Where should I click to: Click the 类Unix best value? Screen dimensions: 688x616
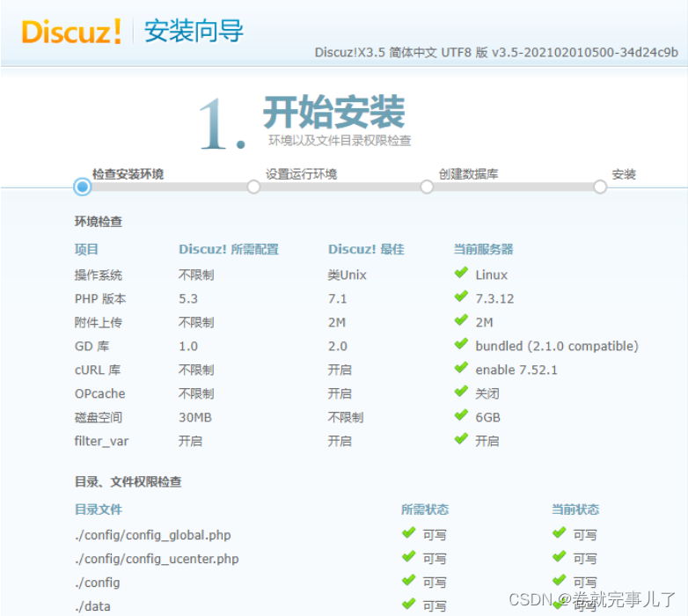pos(347,275)
